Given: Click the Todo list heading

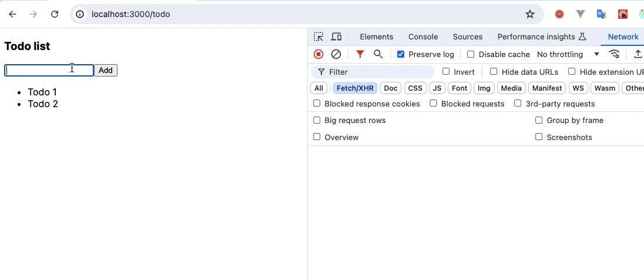Looking at the screenshot, I should (27, 46).
